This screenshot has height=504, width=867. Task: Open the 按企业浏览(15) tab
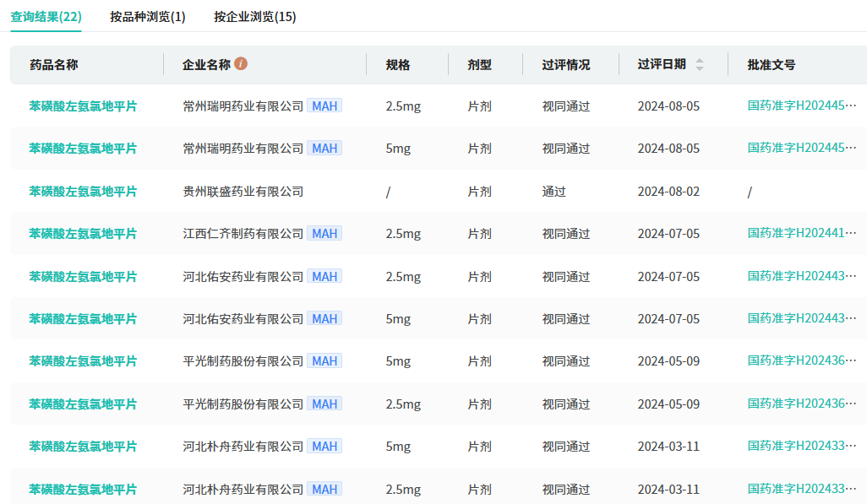(x=255, y=17)
